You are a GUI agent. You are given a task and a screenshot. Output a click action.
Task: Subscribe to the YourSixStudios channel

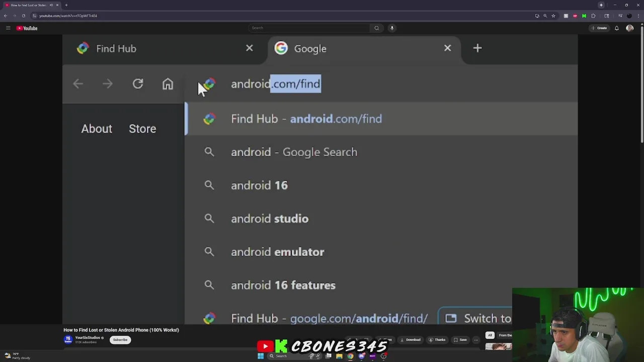[120, 340]
